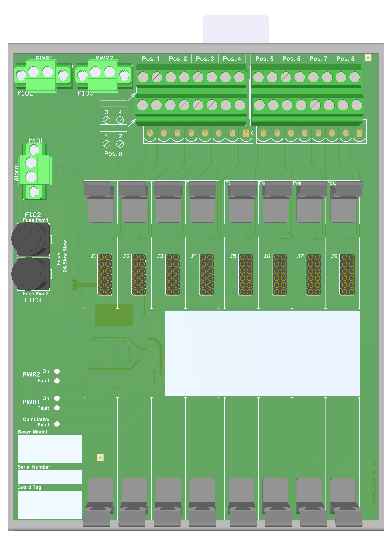
Task: Click the 'Board Tag' heading text
Action: coord(29,487)
